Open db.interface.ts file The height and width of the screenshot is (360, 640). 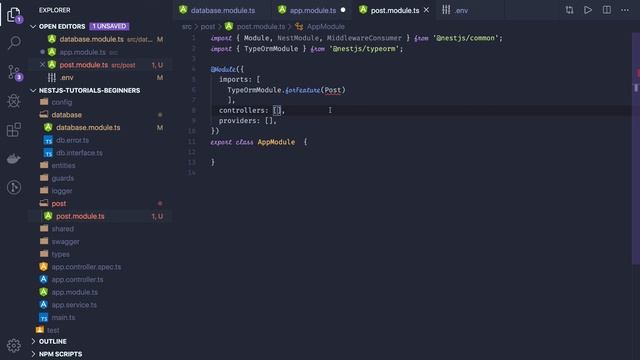click(x=79, y=153)
